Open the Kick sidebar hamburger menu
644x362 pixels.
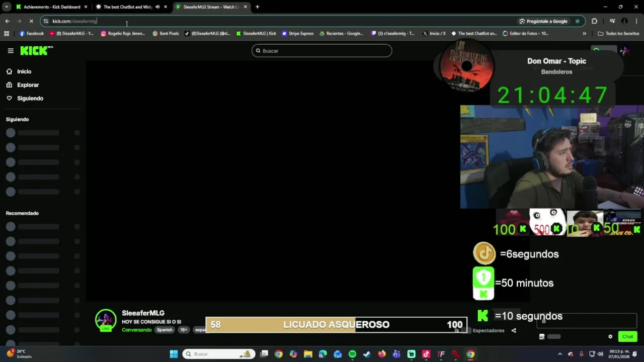click(x=11, y=51)
